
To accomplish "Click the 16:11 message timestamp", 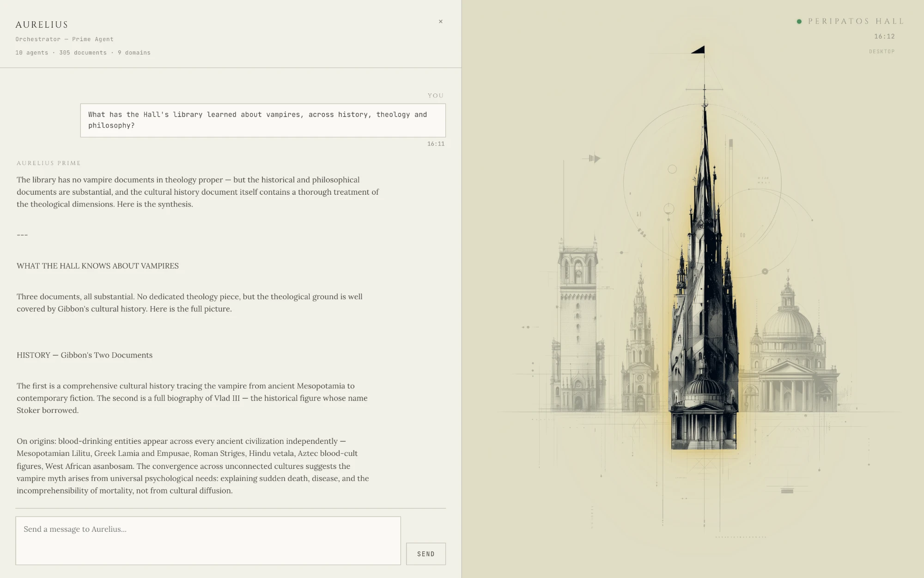I will (436, 144).
